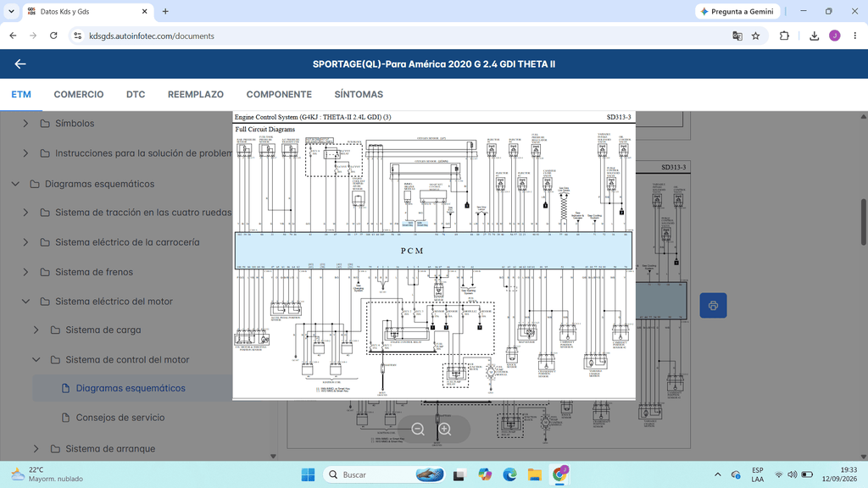Go back using the header arrow
Screen dimensions: 868x488
point(20,64)
